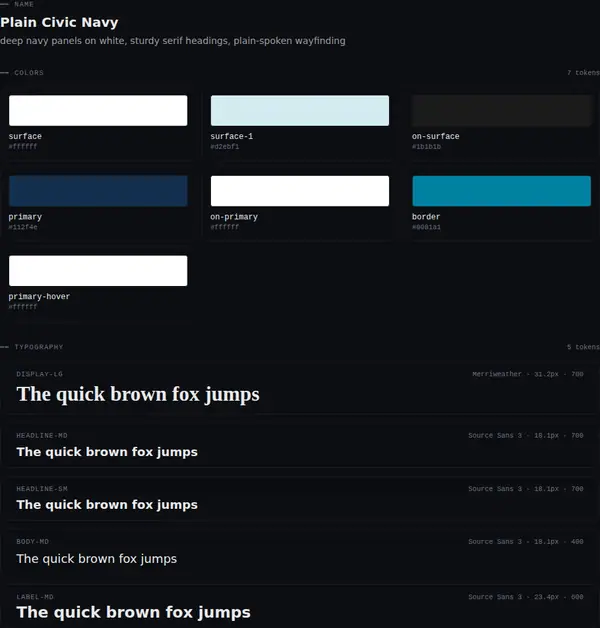Click the '5 tokens' typography count
The height and width of the screenshot is (628, 600).
583,347
